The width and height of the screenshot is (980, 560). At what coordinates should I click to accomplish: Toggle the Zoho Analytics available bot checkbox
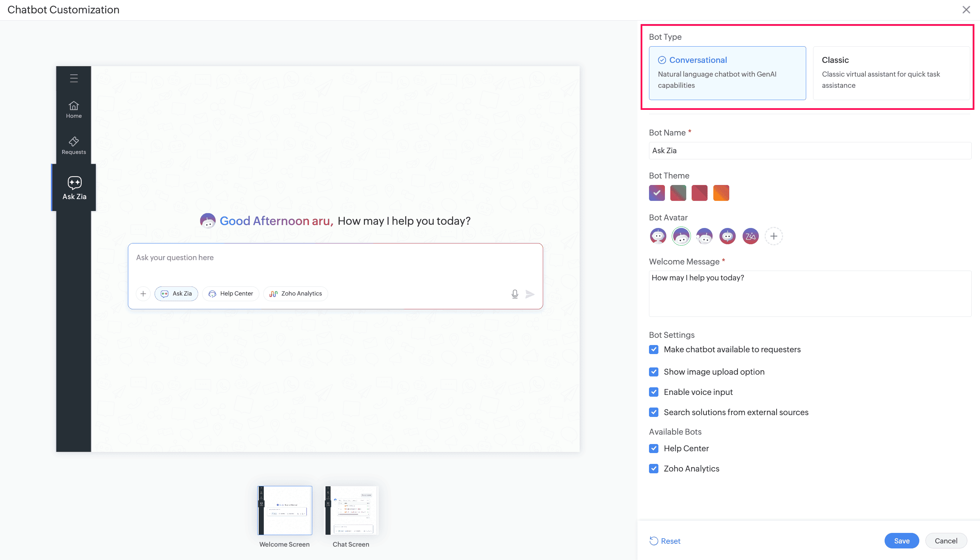coord(653,469)
